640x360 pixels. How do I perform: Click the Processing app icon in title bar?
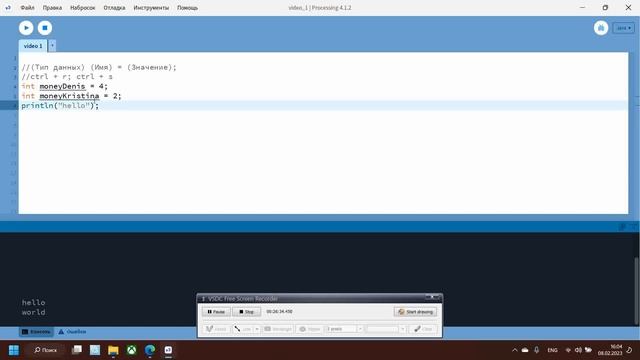tap(8, 8)
